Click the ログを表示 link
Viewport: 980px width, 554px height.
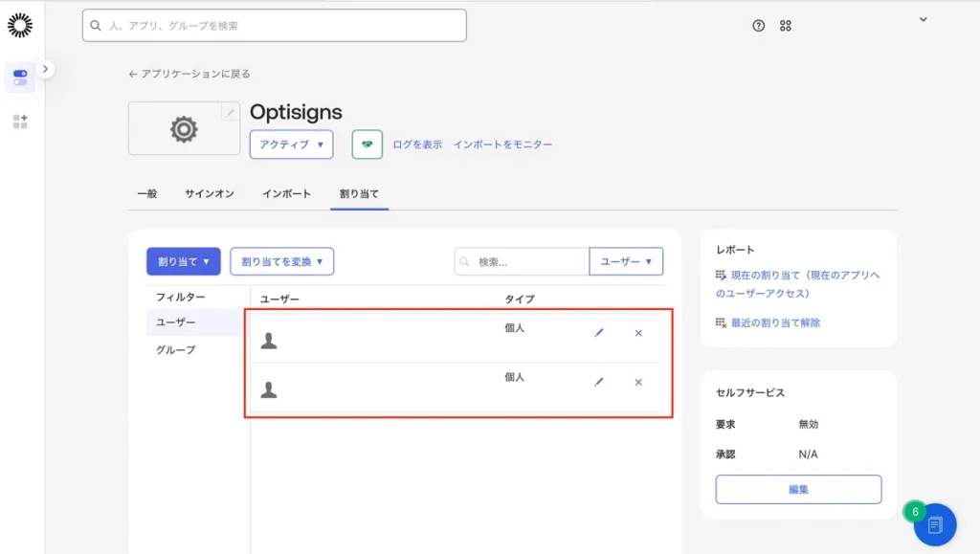pos(417,144)
